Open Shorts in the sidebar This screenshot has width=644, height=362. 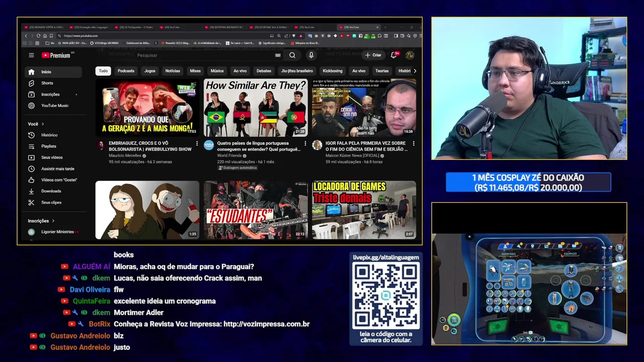tap(53, 83)
